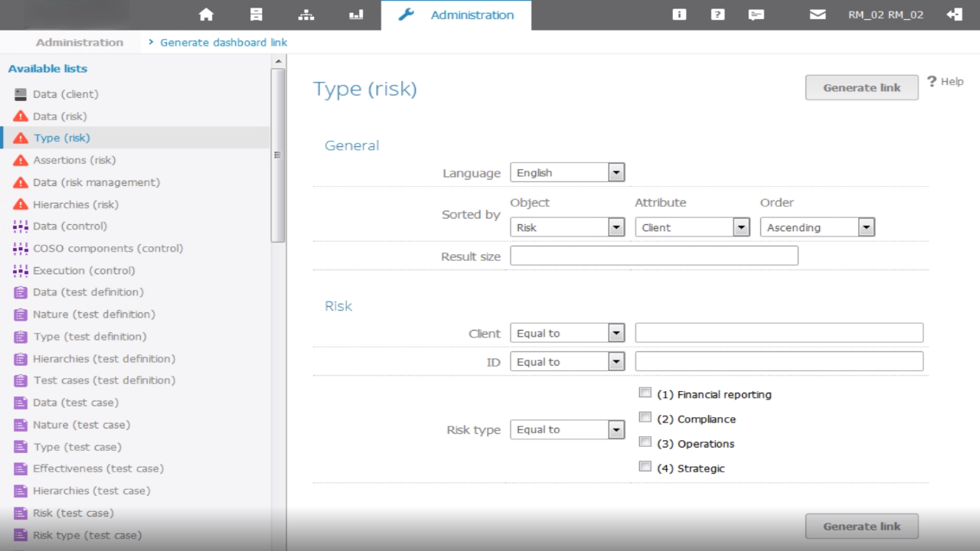
Task: Go to the Home icon in top bar
Action: [206, 15]
